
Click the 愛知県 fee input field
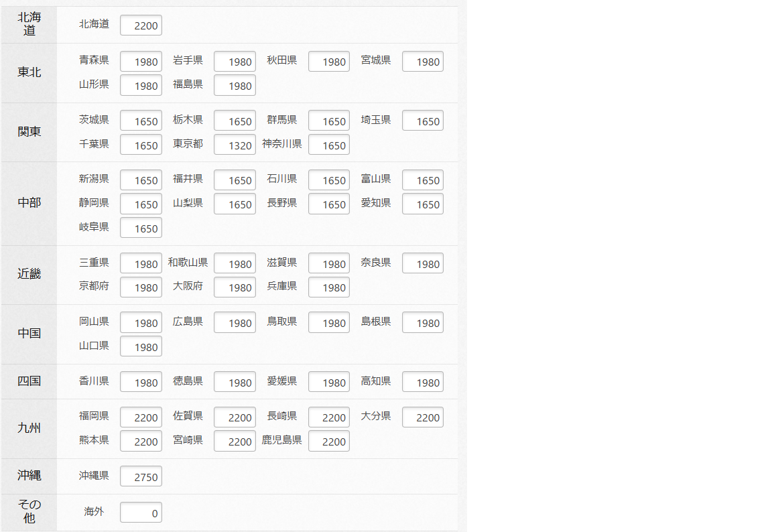422,204
